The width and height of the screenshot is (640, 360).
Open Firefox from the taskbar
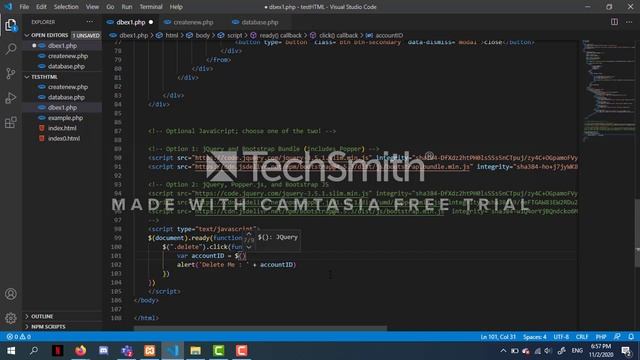pos(80,351)
